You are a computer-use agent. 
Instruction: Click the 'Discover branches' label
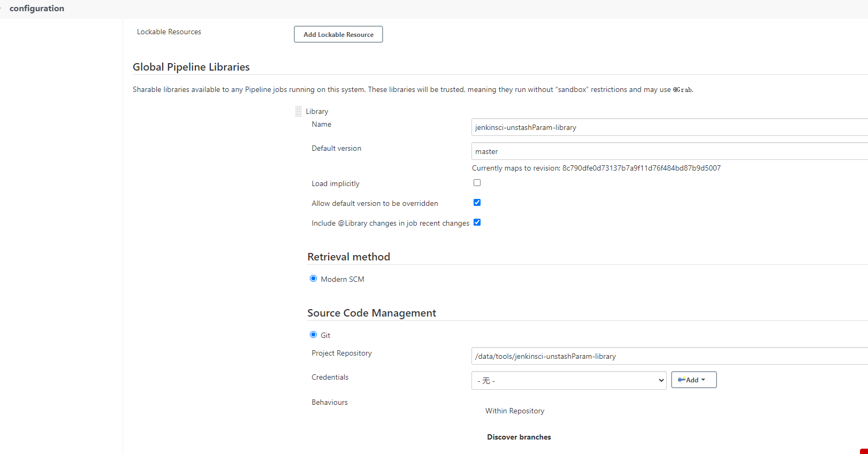click(x=519, y=437)
